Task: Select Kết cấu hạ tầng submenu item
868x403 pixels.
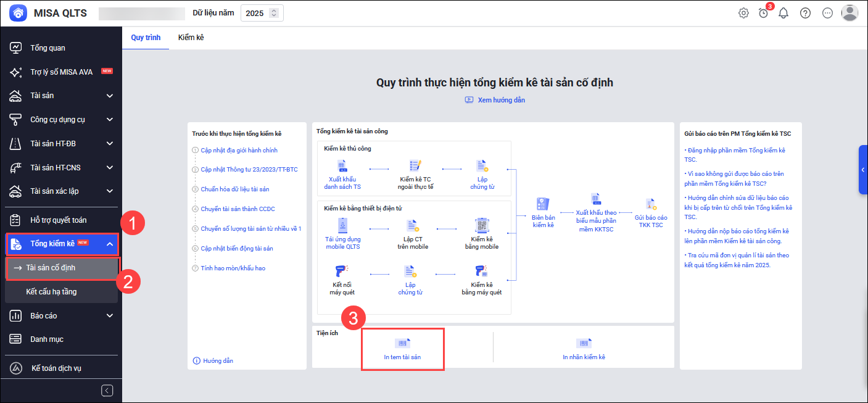Action: (51, 291)
